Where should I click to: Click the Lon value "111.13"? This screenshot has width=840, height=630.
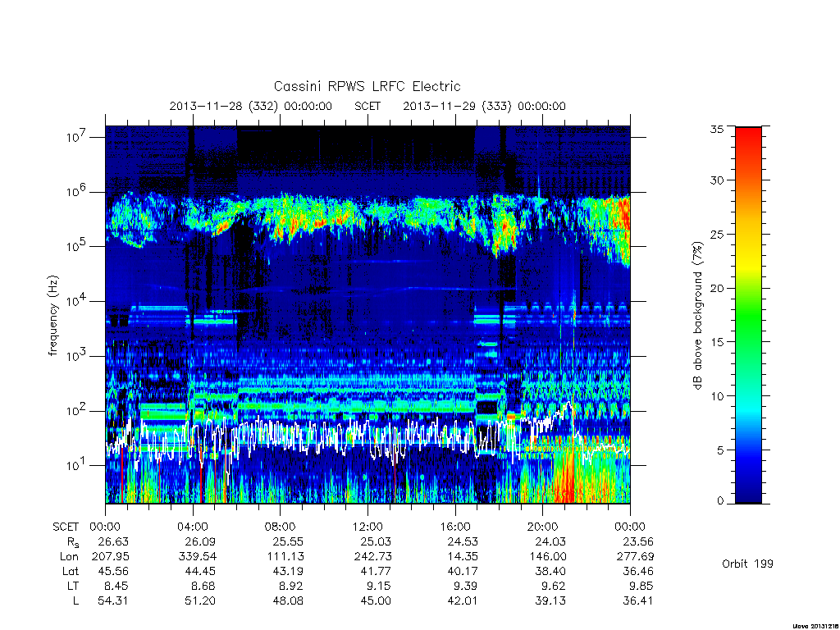(x=285, y=557)
